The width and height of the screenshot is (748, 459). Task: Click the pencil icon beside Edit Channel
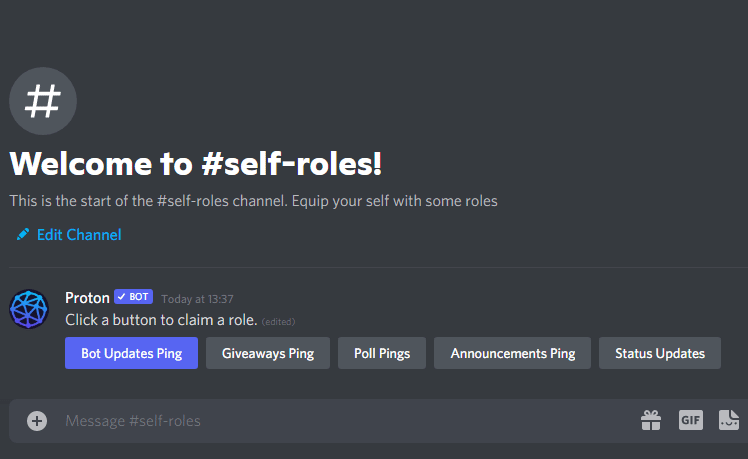tap(23, 235)
